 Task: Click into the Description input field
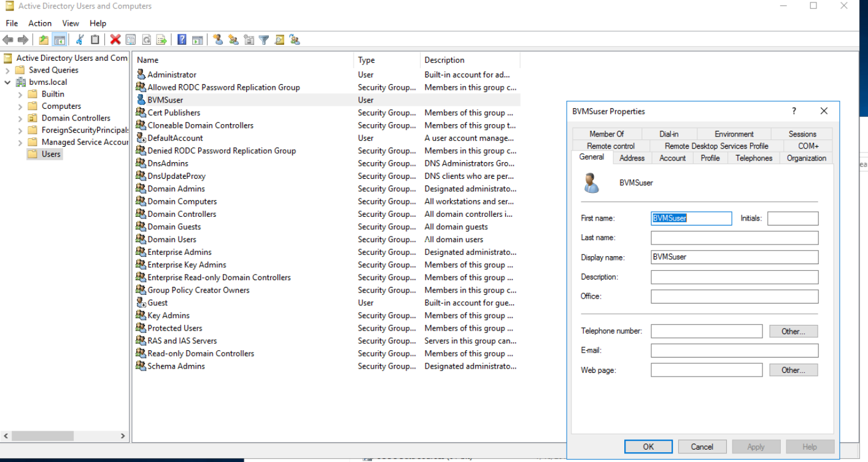[734, 277]
